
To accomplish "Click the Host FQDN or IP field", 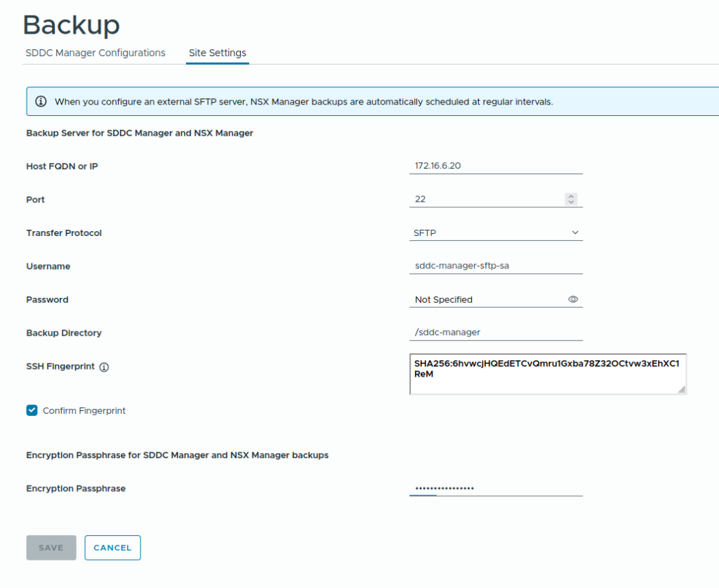I will pyautogui.click(x=496, y=166).
